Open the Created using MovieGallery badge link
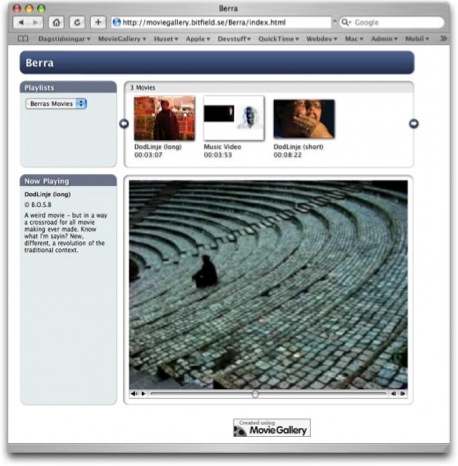 click(x=272, y=428)
